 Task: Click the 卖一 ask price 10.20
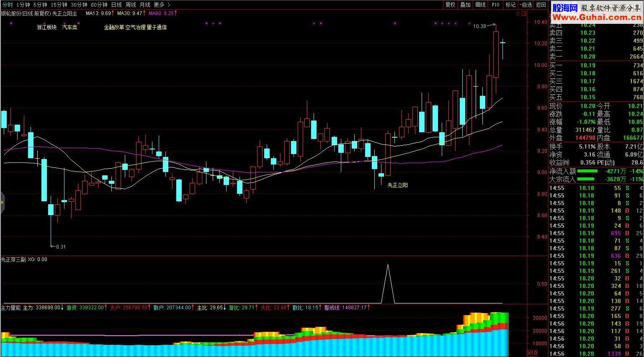click(588, 57)
